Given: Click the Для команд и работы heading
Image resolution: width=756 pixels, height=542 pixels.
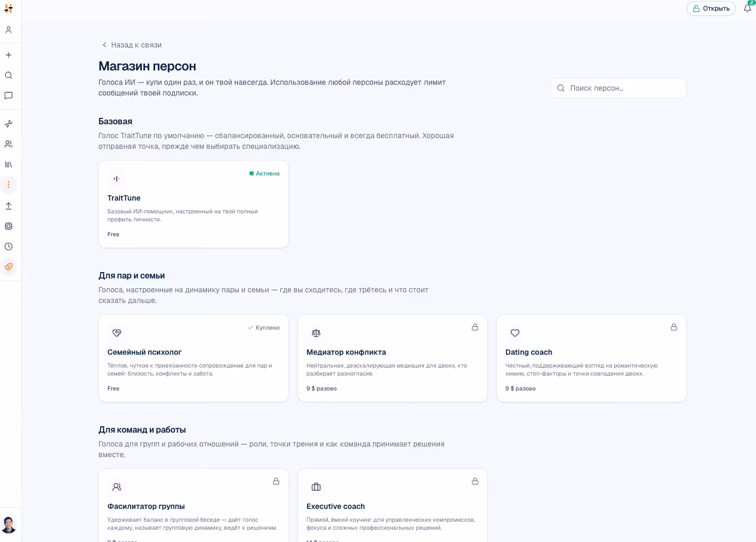Looking at the screenshot, I should pyautogui.click(x=142, y=430).
